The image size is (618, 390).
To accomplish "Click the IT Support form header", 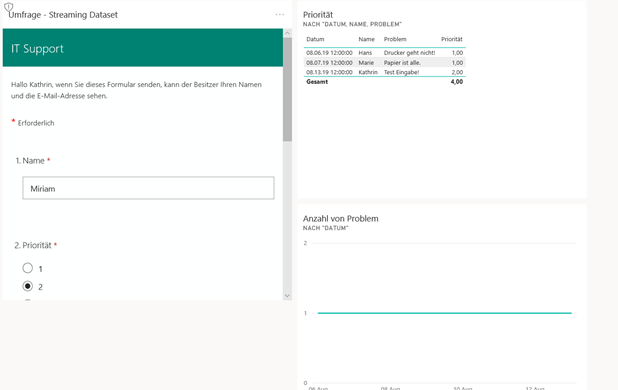I will pos(143,48).
